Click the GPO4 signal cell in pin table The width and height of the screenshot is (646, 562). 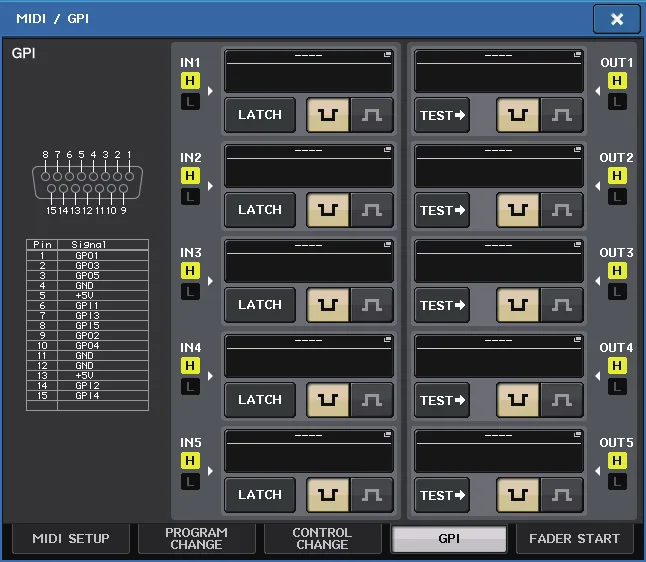click(x=103, y=345)
